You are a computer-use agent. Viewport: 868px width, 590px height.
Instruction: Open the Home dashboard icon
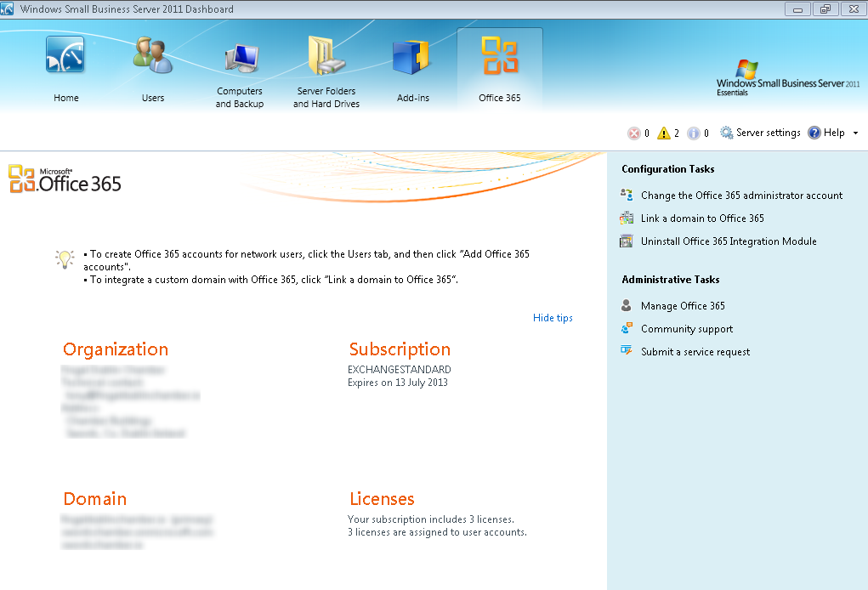65,54
